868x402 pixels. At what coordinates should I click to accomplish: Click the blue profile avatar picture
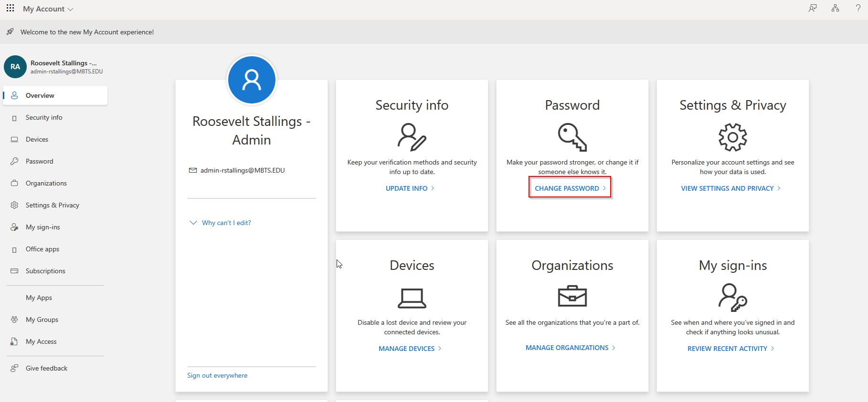[x=252, y=80]
